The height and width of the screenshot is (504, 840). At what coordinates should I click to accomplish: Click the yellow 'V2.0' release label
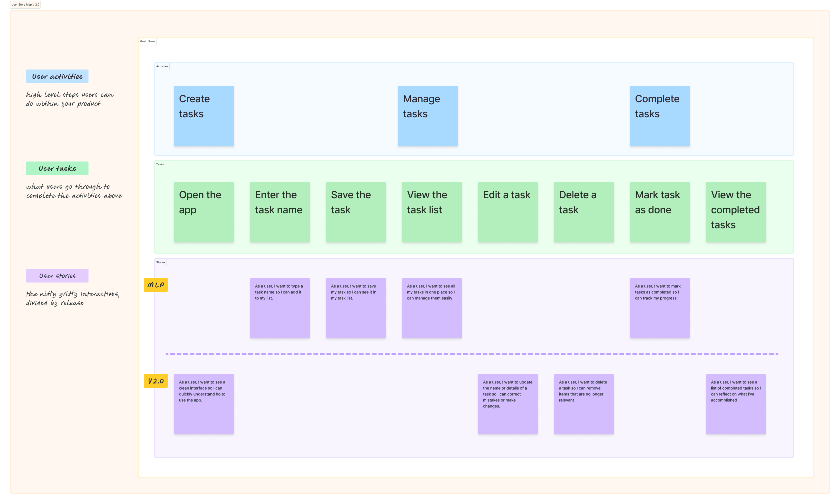(x=156, y=381)
